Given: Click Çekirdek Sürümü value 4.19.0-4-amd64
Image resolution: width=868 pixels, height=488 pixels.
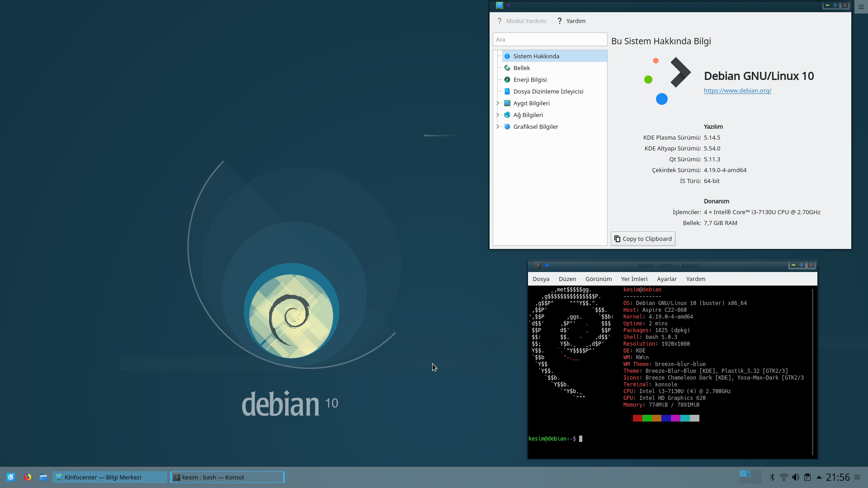Looking at the screenshot, I should coord(725,170).
